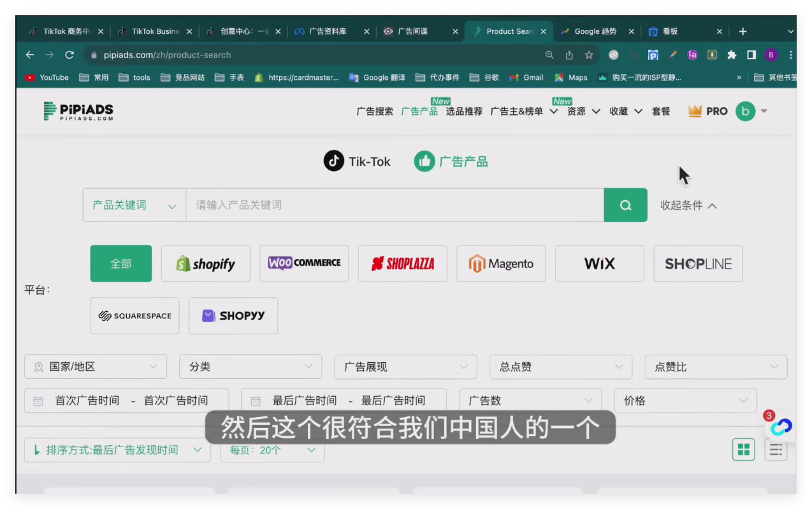Filter by the Squarespace platform
The width and height of the screenshot is (812, 509).
click(134, 316)
